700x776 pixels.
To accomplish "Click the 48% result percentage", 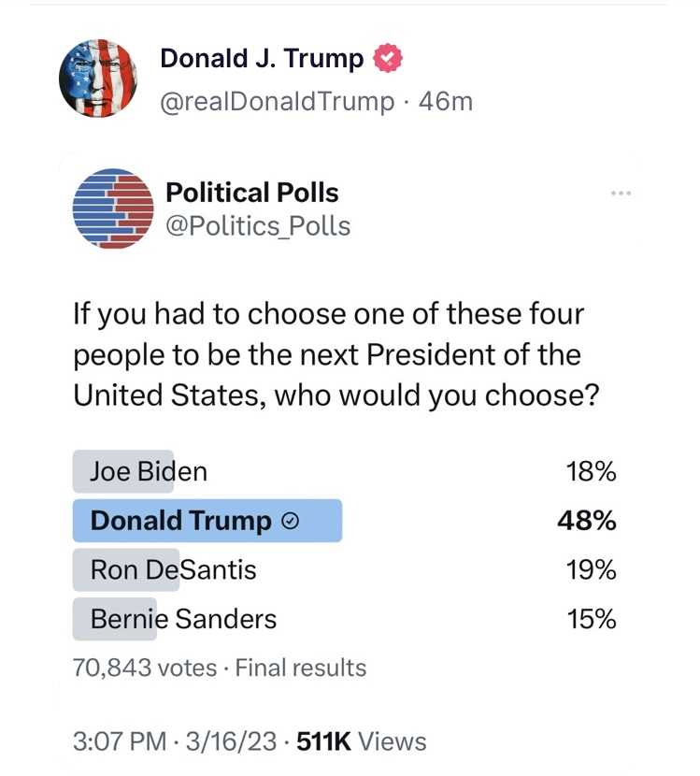I will pyautogui.click(x=586, y=521).
